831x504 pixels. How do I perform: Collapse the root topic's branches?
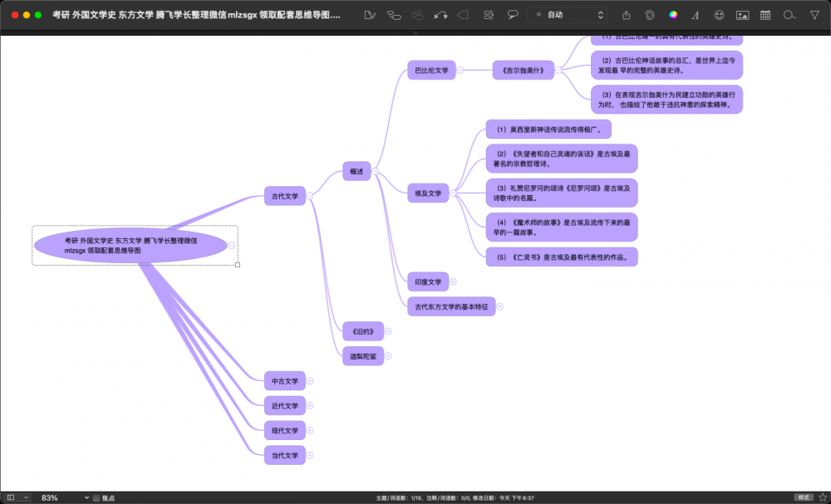coord(231,245)
